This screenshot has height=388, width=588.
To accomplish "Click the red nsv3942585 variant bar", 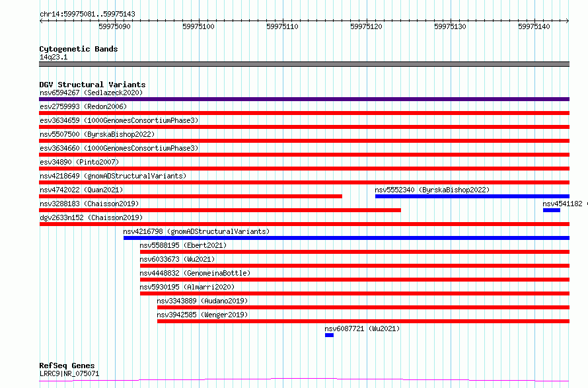I will click(x=363, y=321).
